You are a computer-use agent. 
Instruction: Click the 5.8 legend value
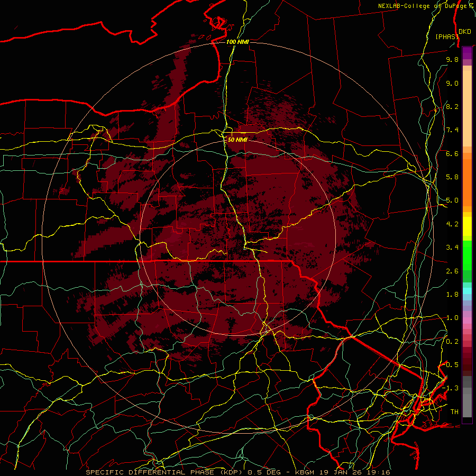[x=452, y=177]
